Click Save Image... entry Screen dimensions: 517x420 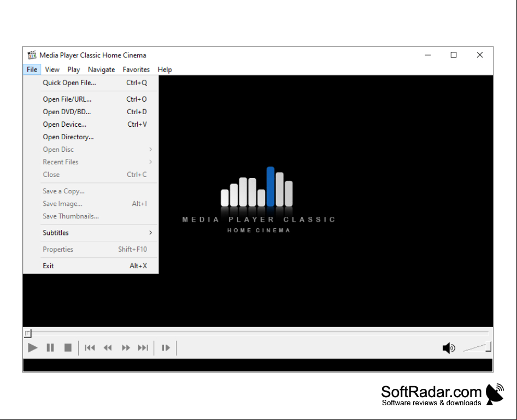pos(91,204)
